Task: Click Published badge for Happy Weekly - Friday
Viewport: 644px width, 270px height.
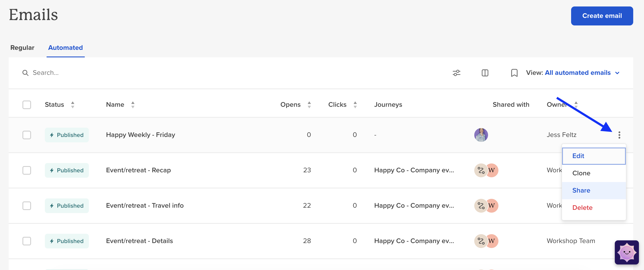Action: pos(67,135)
